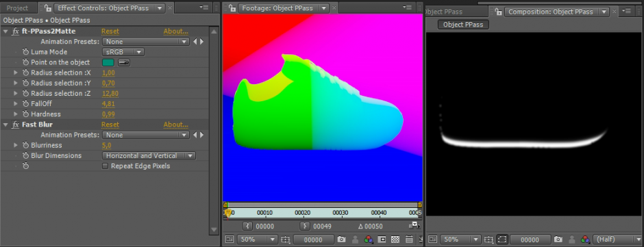This screenshot has width=644, height=247.
Task: Reset the ft-PPass2Matte effect
Action: coord(110,31)
